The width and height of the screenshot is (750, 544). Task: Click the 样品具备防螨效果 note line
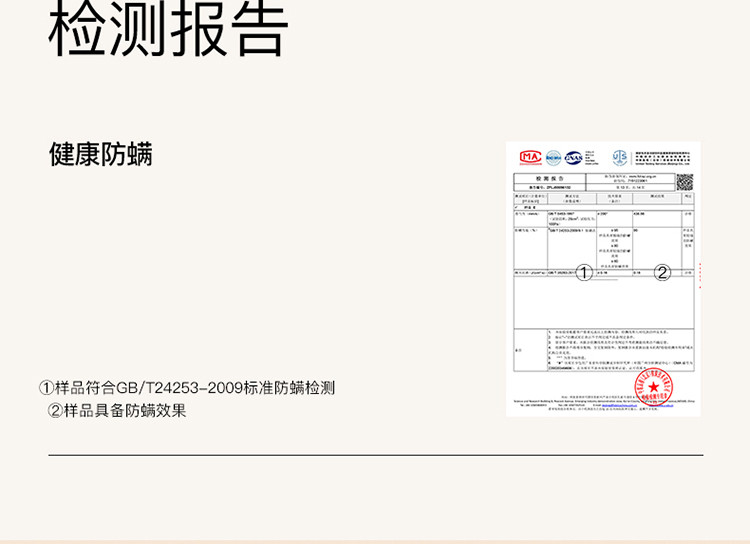(x=117, y=411)
